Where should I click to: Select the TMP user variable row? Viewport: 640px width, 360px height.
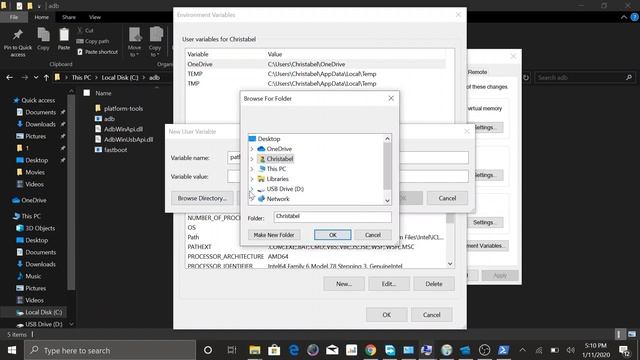(316, 84)
